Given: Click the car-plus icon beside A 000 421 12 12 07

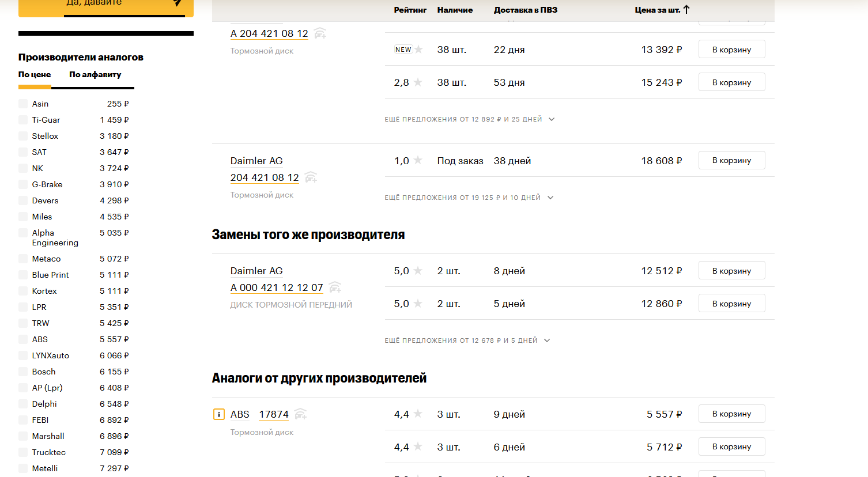Looking at the screenshot, I should point(335,287).
